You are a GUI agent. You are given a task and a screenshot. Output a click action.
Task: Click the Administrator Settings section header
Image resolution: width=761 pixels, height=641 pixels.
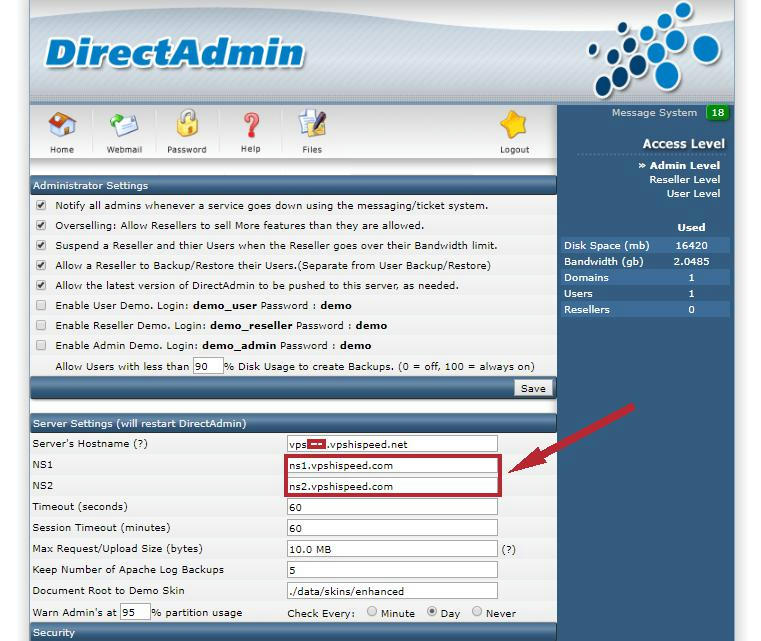click(293, 185)
